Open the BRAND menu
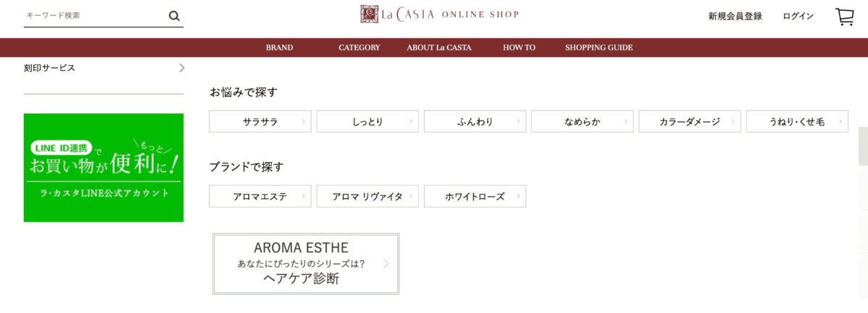Screen dimensions: 868x313 tap(279, 48)
